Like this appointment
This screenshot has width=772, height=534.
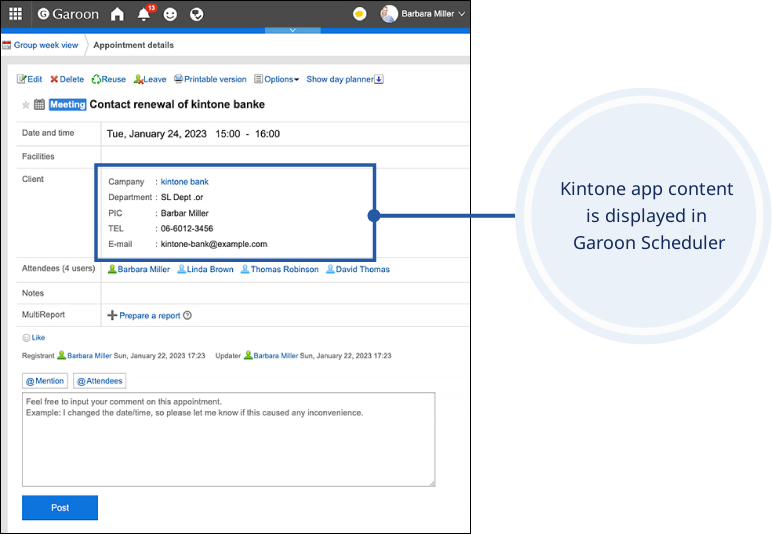(x=34, y=338)
